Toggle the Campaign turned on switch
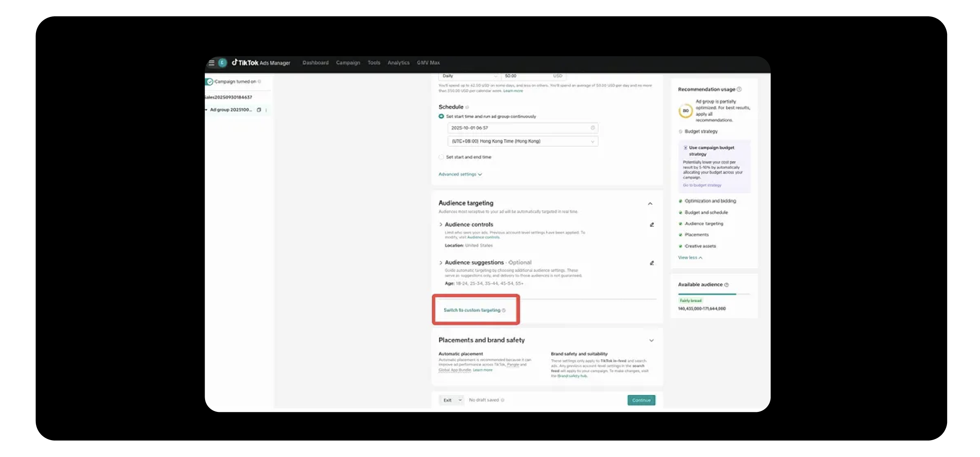 click(209, 82)
